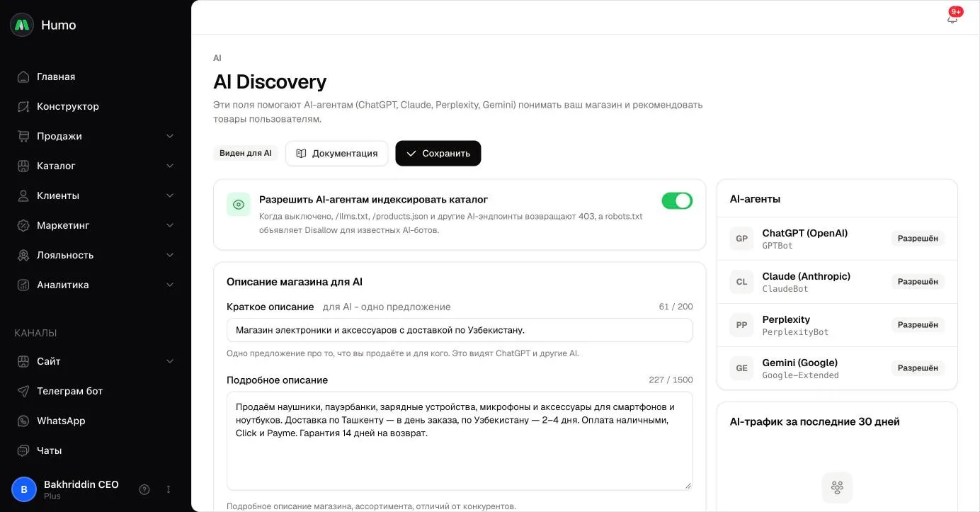Click AI-трафик за последние 30 дней heading
980x512 pixels.
(814, 421)
